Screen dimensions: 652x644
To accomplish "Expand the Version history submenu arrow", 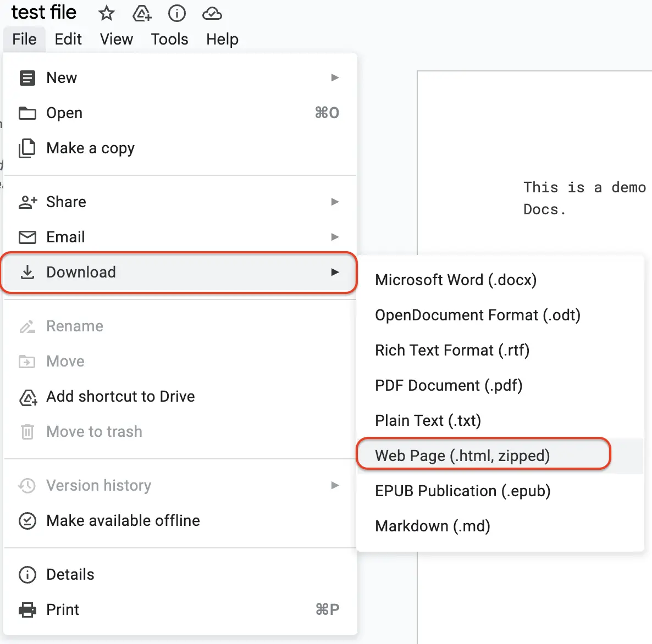I will [335, 486].
